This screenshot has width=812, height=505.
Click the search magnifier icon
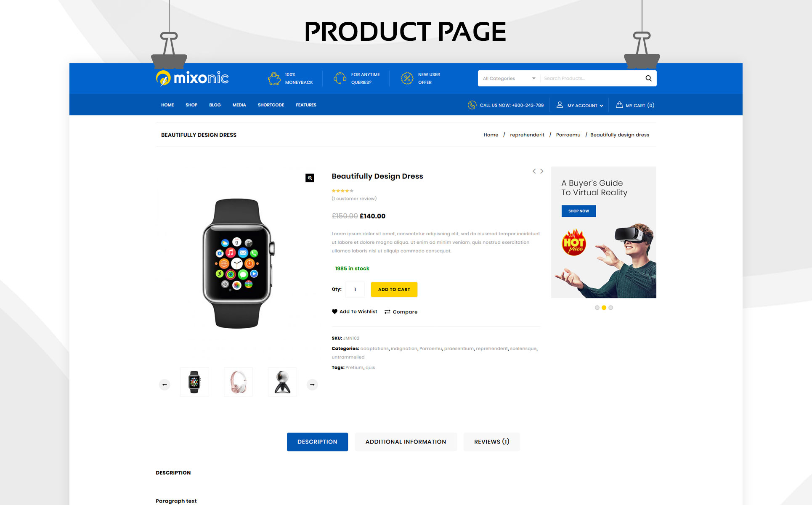point(648,78)
